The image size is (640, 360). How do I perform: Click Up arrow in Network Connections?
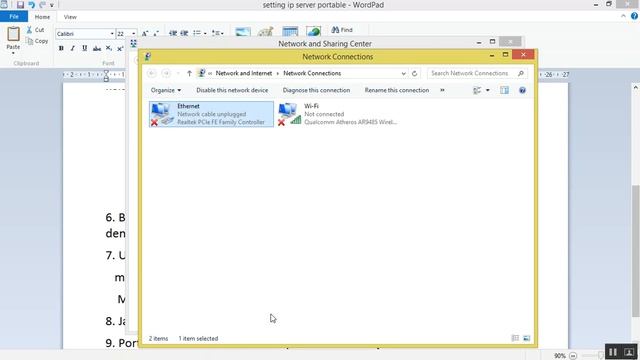pyautogui.click(x=189, y=73)
